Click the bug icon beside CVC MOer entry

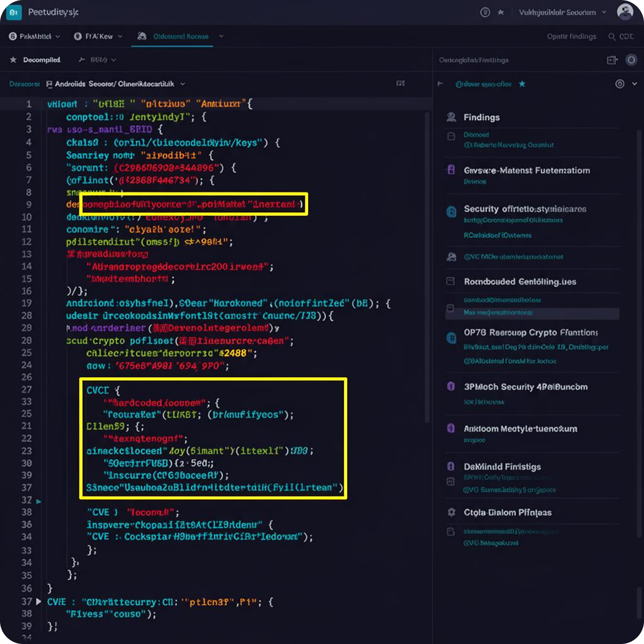[451, 257]
